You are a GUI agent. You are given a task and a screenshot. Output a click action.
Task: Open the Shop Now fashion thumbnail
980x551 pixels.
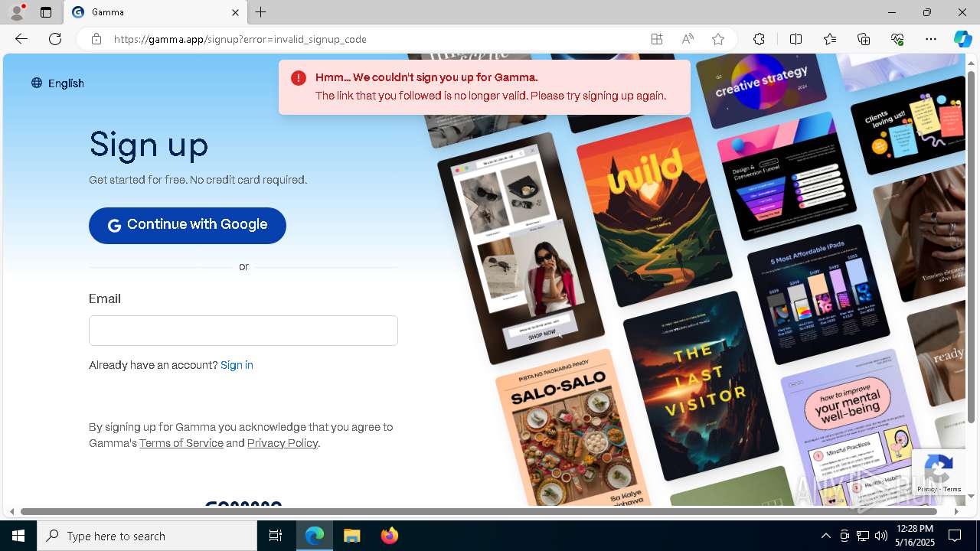click(521, 249)
